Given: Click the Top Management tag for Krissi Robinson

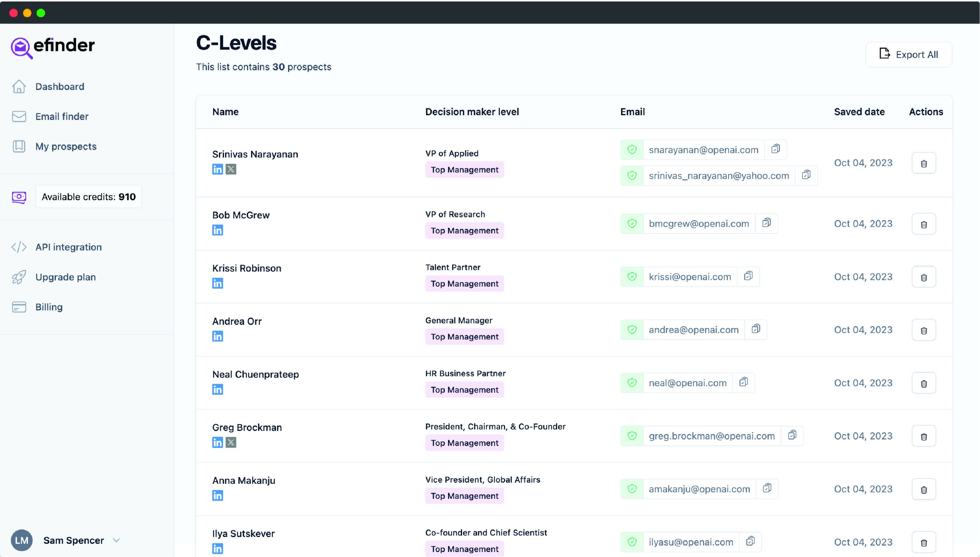Looking at the screenshot, I should click(x=464, y=283).
